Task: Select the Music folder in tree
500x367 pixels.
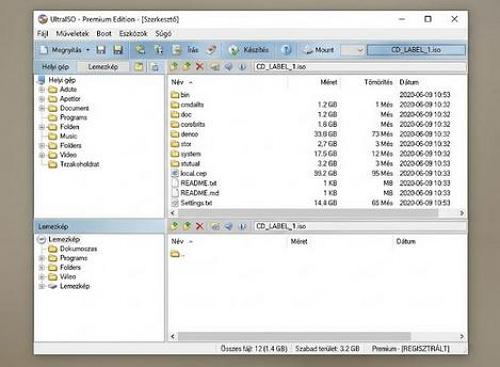Action: click(x=68, y=136)
